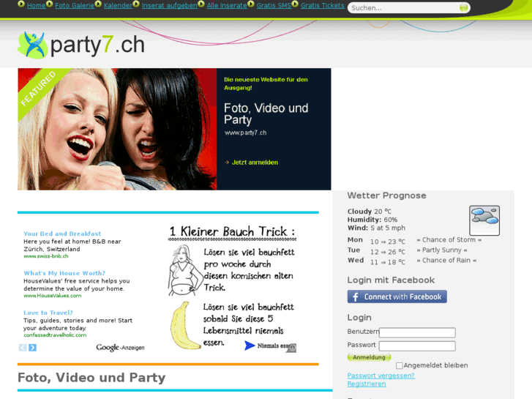This screenshot has height=399, width=532.
Task: Open Foto Galerie in the navigation
Action: [75, 5]
